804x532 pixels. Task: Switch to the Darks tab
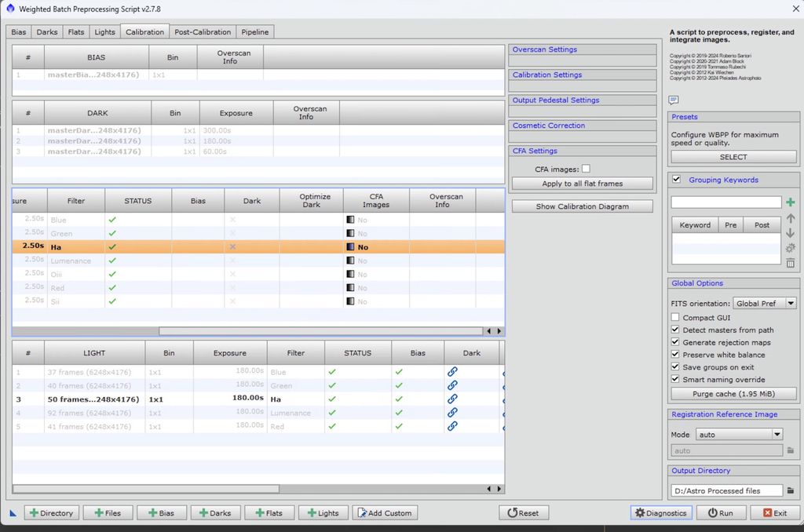(x=46, y=31)
